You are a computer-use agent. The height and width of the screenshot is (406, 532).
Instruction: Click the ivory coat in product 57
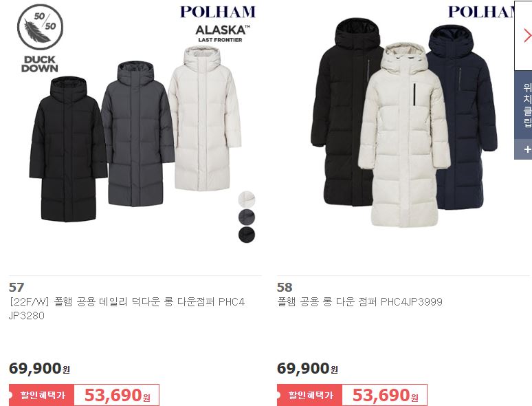coord(205,118)
